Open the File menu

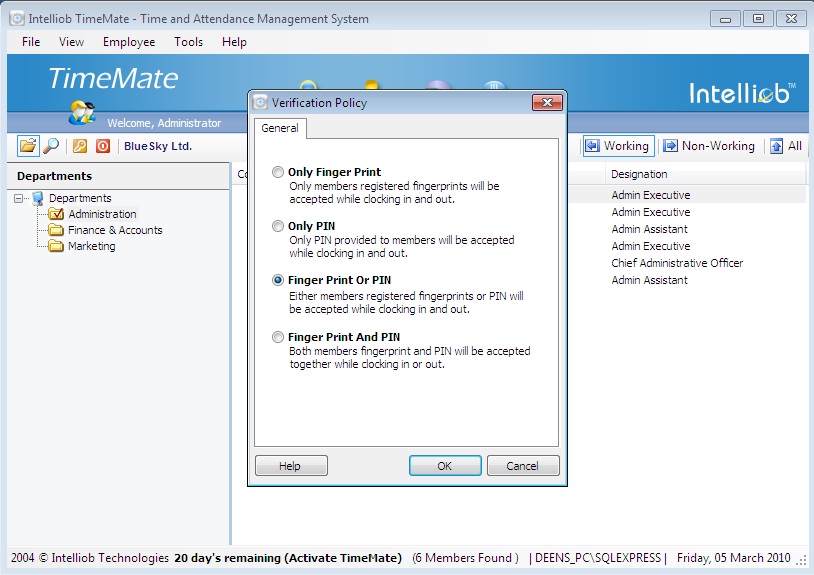coord(31,42)
